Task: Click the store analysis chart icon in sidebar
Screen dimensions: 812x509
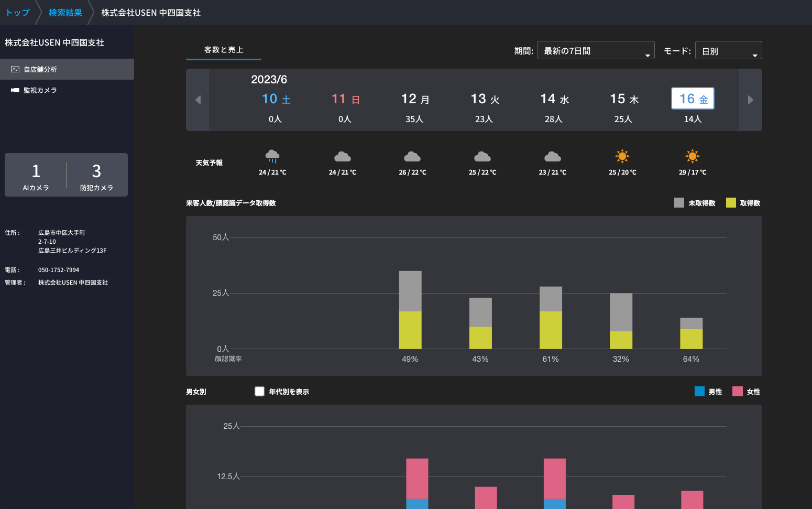Action: pyautogui.click(x=15, y=69)
